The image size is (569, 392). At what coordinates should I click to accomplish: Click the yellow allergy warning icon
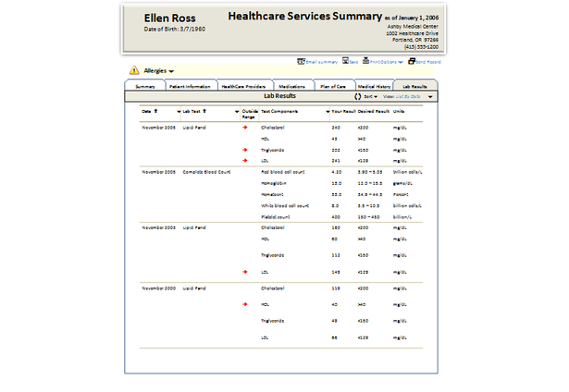pyautogui.click(x=134, y=70)
